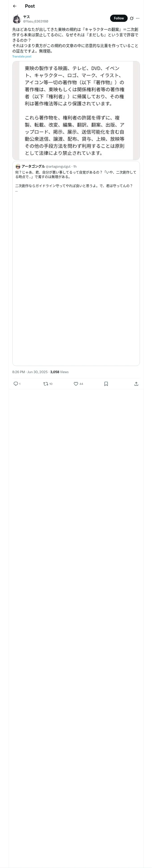Click the @Yasu_6363180 handle
This screenshot has height=868, width=152.
click(x=35, y=21)
